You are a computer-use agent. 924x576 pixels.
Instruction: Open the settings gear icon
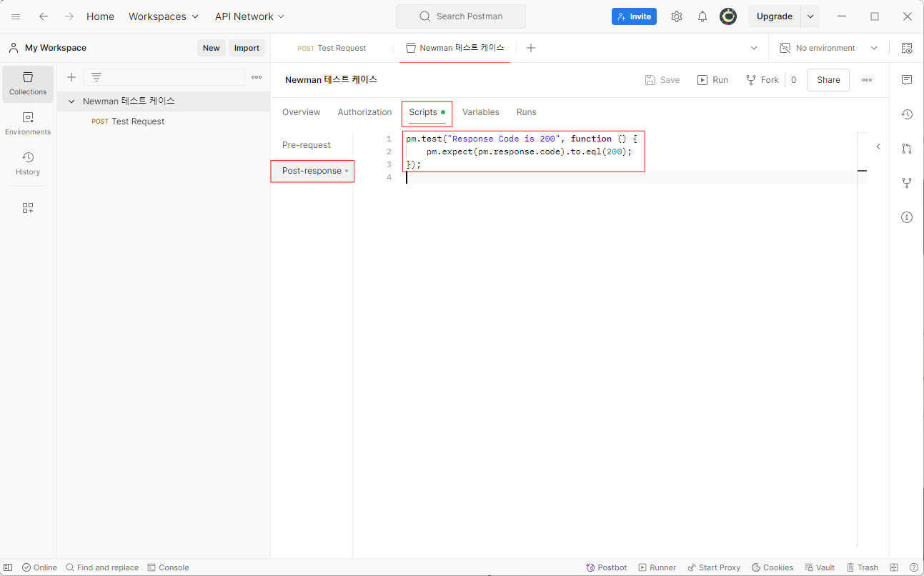[x=677, y=16]
